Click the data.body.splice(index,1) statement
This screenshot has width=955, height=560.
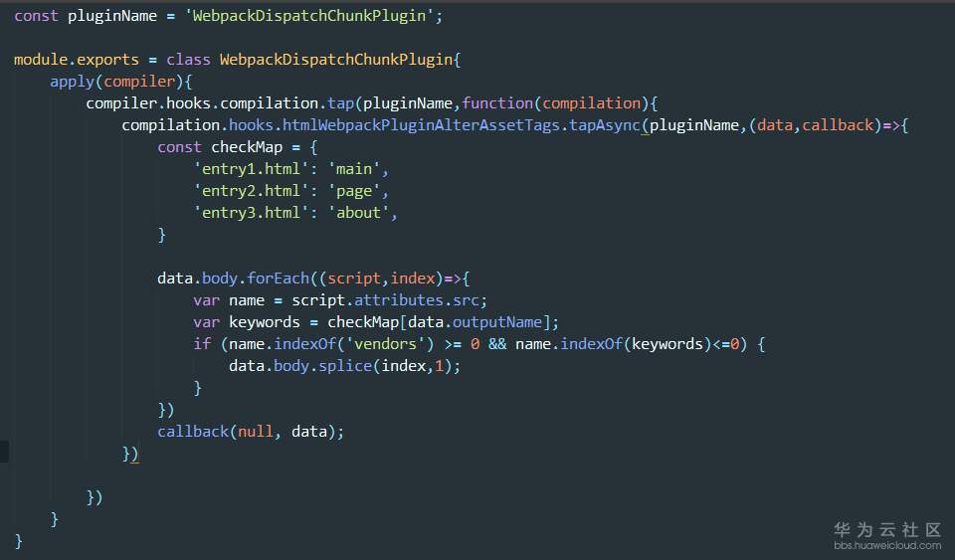(345, 366)
